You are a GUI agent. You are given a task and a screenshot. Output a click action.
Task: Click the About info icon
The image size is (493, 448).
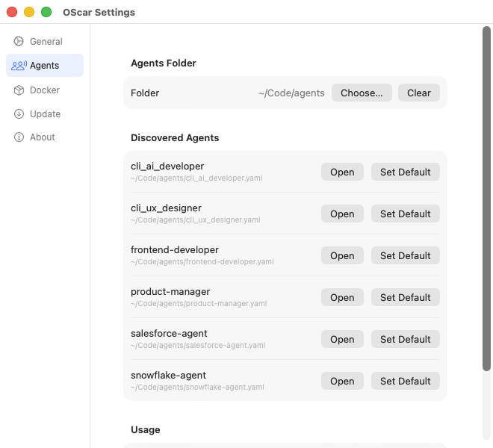pyautogui.click(x=19, y=137)
